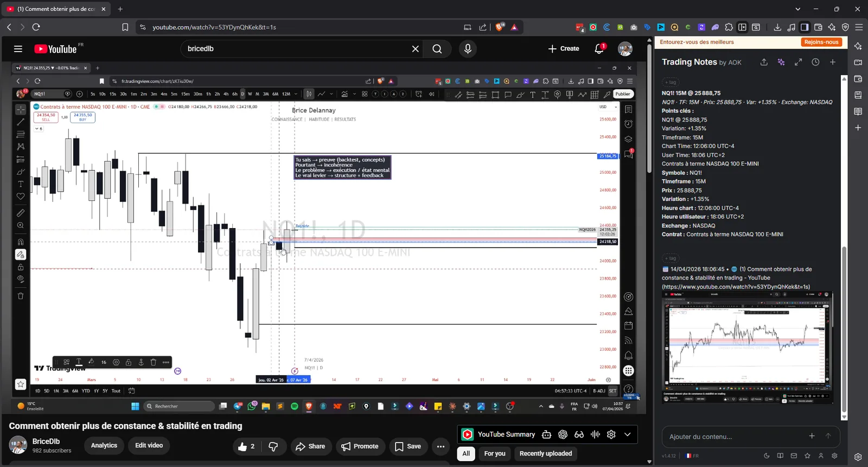Image resolution: width=868 pixels, height=467 pixels.
Task: Start voice search with the microphone
Action: coord(468,49)
